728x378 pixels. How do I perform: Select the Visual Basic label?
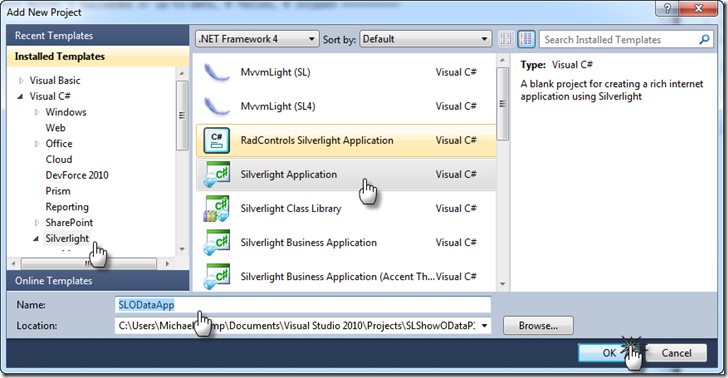tap(55, 80)
